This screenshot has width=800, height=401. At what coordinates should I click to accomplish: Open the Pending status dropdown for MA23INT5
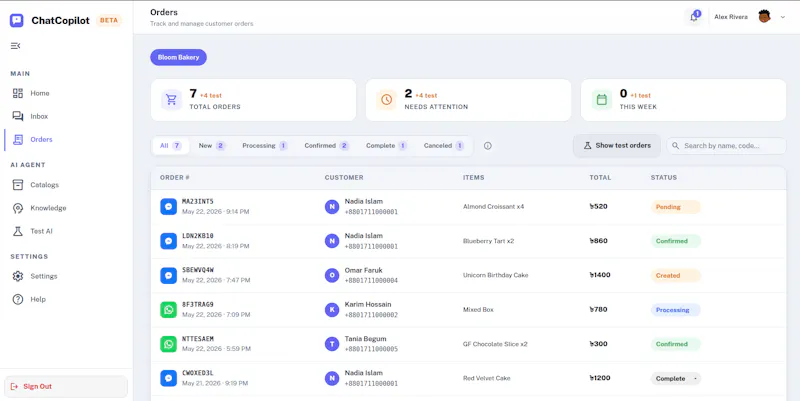[x=676, y=207]
